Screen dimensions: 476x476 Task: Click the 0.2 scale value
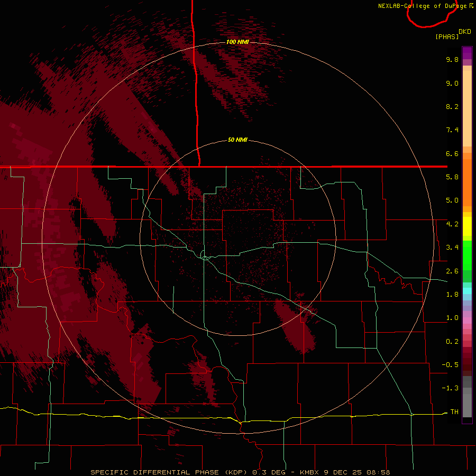tap(452, 342)
